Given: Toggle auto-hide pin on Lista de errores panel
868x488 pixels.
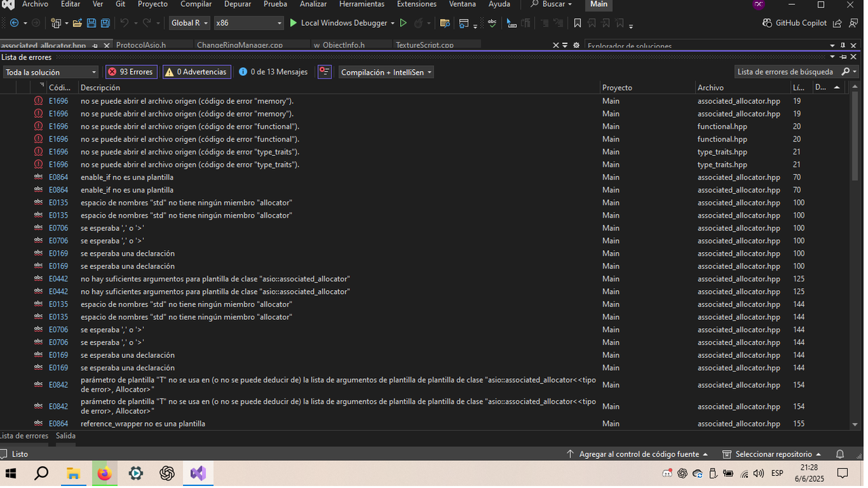Looking at the screenshot, I should [844, 57].
